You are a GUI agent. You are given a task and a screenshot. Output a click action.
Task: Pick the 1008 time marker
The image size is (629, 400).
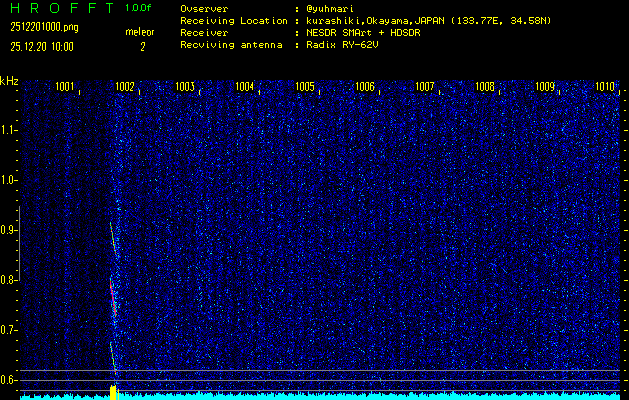485,87
